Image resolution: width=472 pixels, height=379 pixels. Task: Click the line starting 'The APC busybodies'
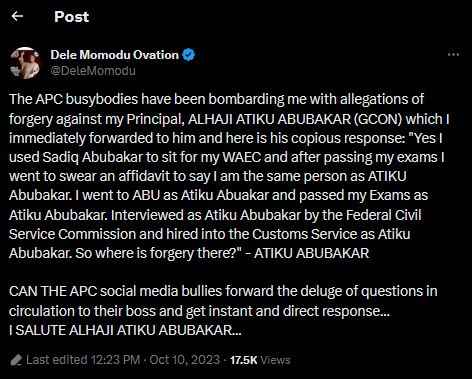(216, 99)
